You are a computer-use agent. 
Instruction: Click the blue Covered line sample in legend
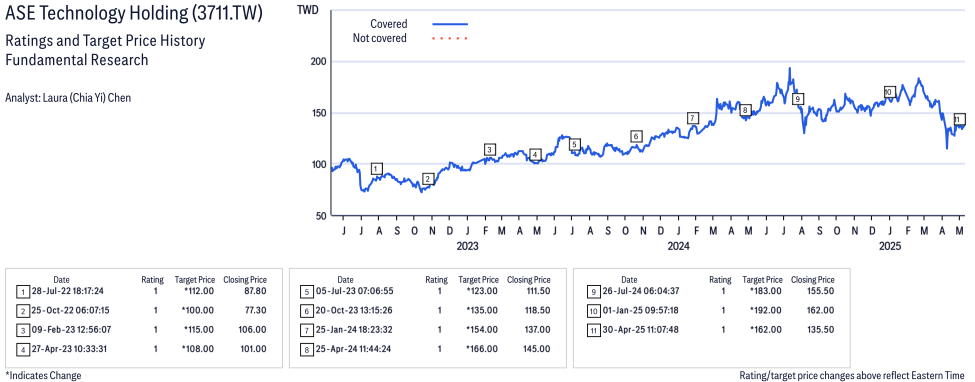point(450,24)
